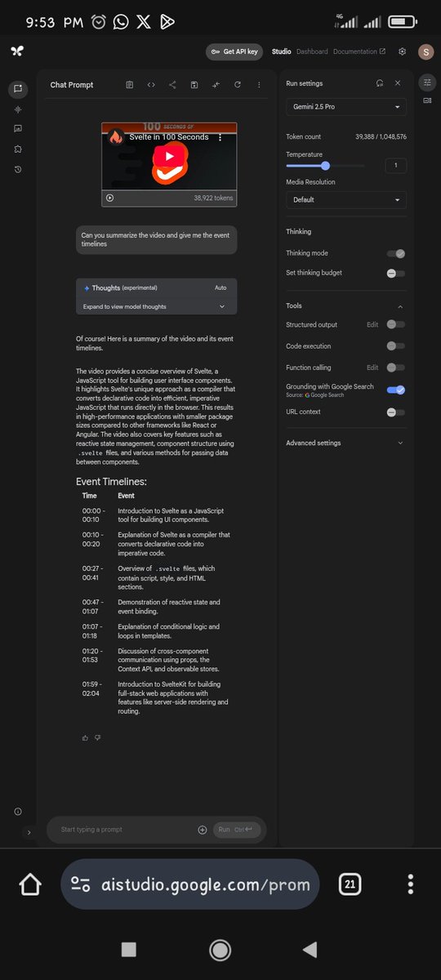Open the Gemini 2.5 Pro model dropdown
441x980 pixels.
point(346,107)
